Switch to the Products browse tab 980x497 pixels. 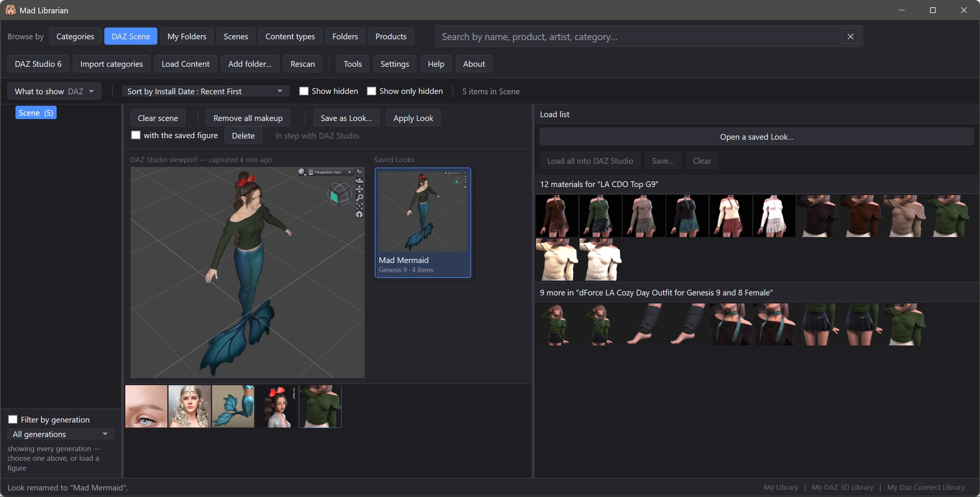click(391, 36)
